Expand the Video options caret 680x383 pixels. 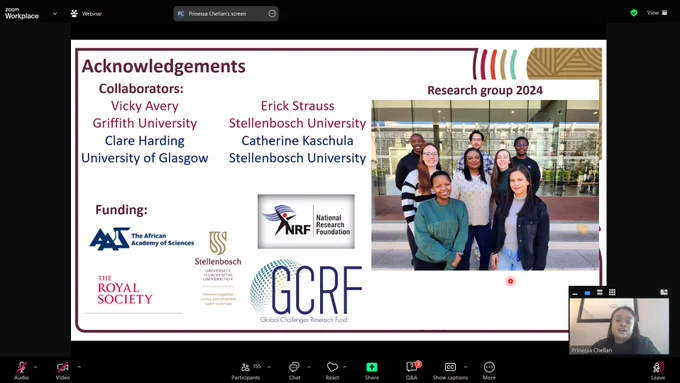(79, 367)
